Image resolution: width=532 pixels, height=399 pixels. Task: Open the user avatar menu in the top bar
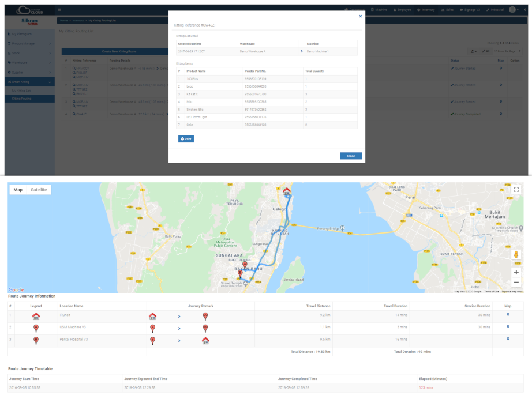tap(513, 9)
